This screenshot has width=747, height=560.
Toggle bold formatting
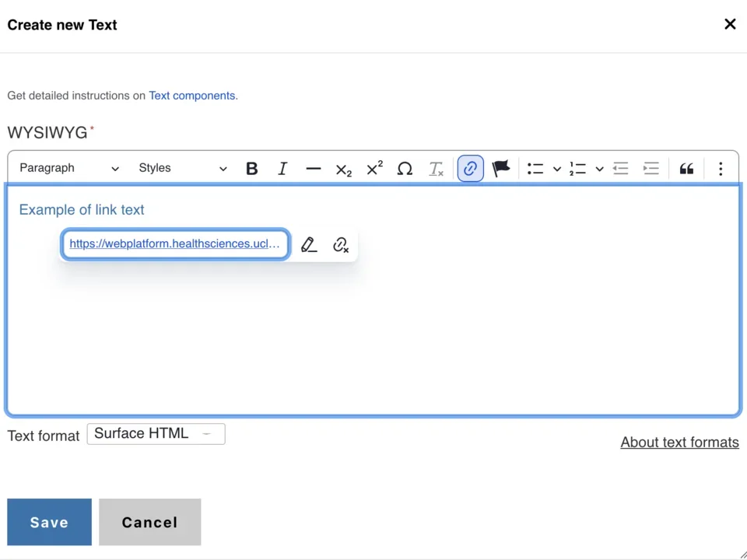251,168
